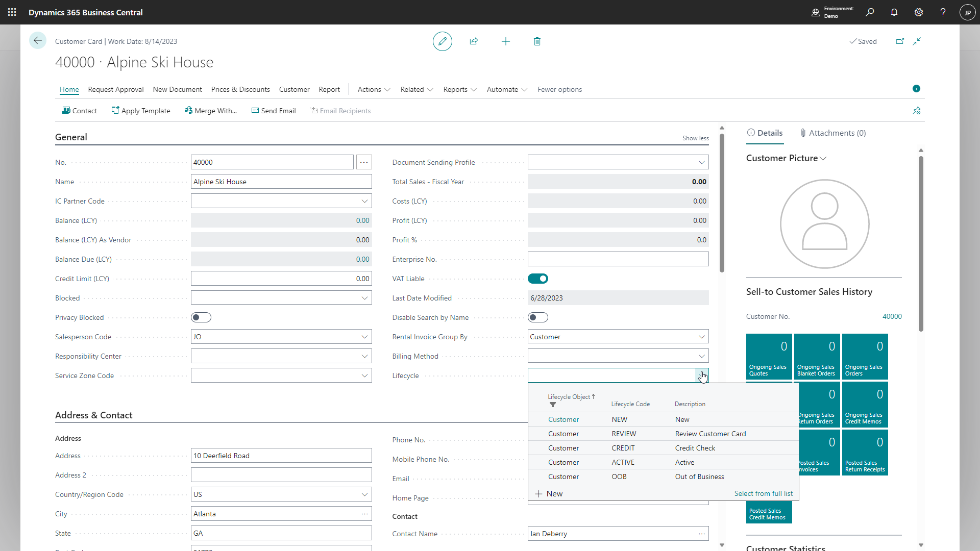Select the CREDIT lifecycle code row
980x551 pixels.
663,448
